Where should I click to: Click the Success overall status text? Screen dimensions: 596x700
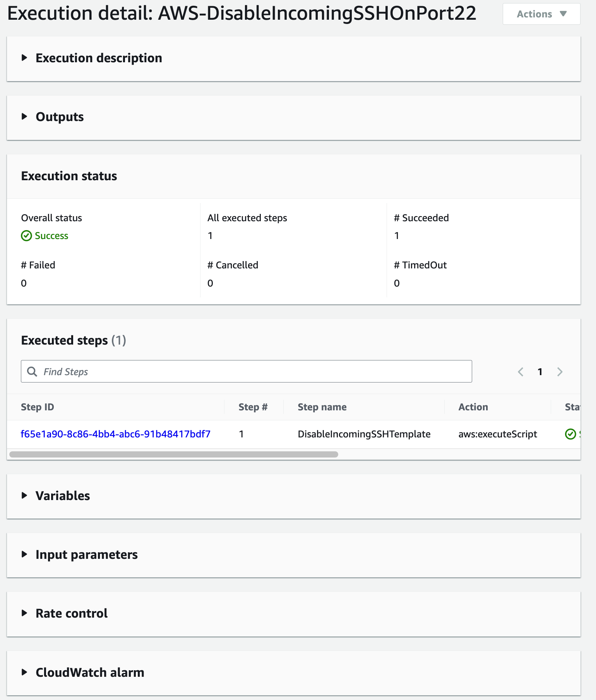click(x=51, y=236)
